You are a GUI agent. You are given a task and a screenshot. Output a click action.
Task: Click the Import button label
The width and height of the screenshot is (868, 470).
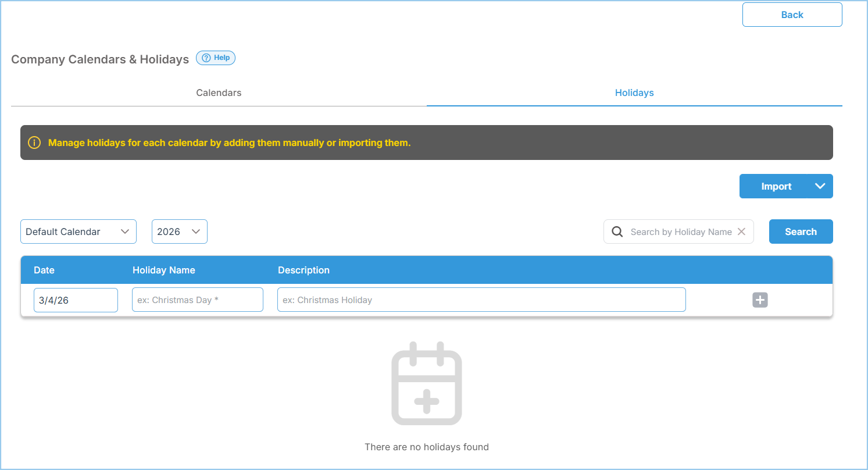tap(776, 186)
